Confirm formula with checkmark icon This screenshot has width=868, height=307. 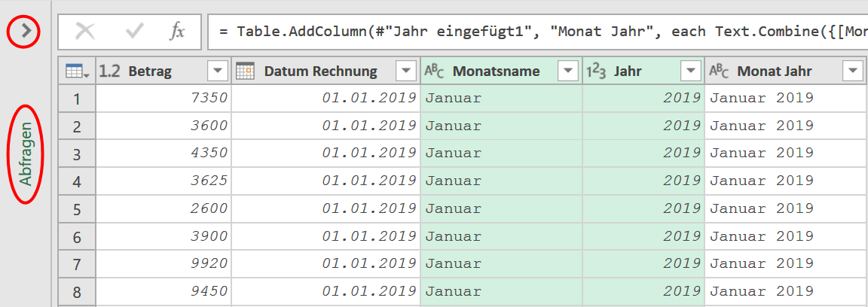[x=135, y=32]
